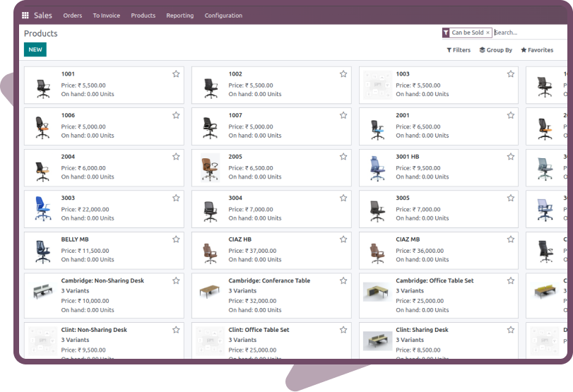The height and width of the screenshot is (392, 573).
Task: Click the purple filter funnel icon in search
Action: click(446, 32)
